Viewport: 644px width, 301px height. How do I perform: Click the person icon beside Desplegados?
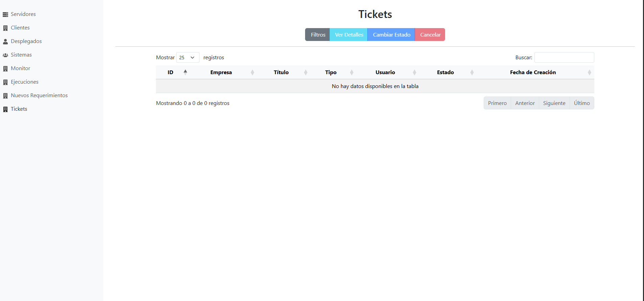click(x=5, y=42)
